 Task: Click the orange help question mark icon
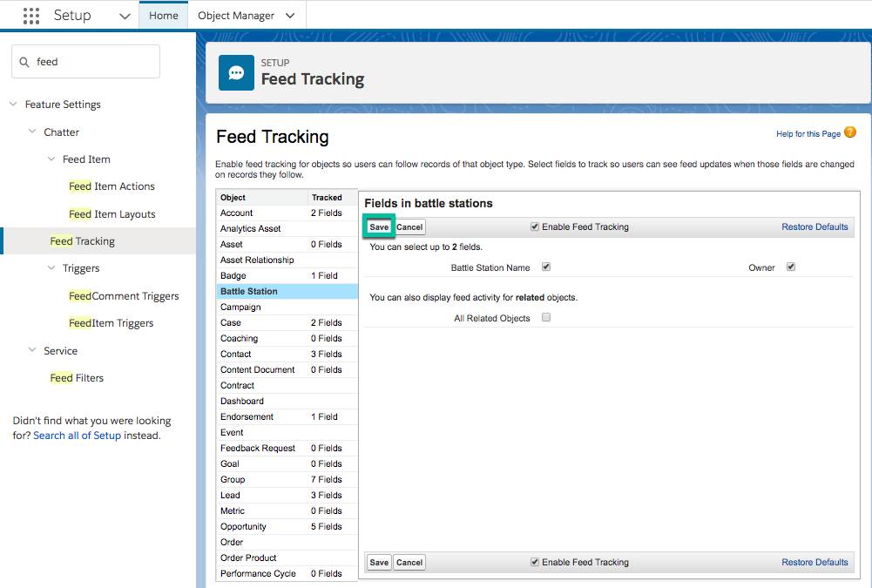849,133
